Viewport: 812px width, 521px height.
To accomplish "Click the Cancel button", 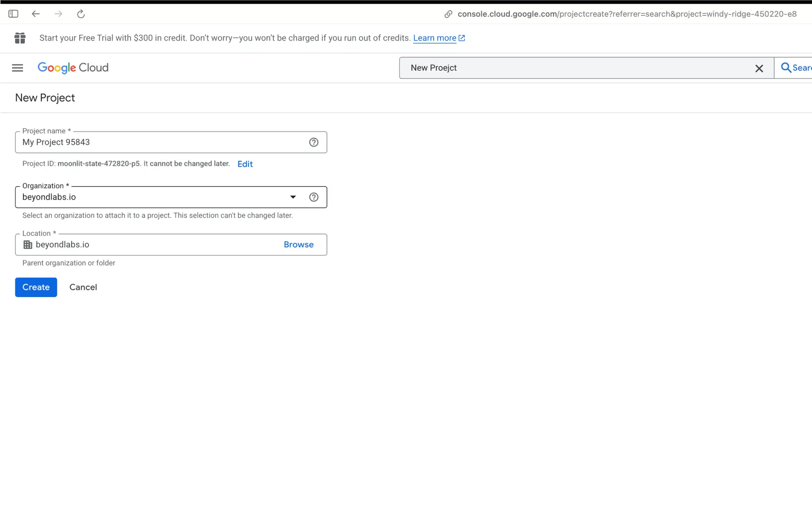I will pyautogui.click(x=83, y=287).
